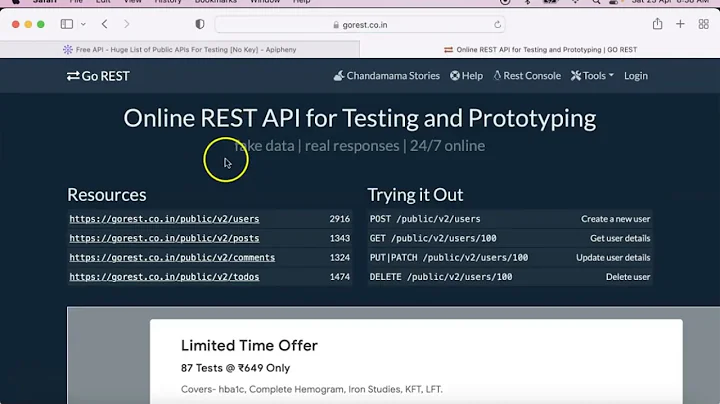Click the Go REST logo
This screenshot has height=404, width=720.
pos(98,76)
